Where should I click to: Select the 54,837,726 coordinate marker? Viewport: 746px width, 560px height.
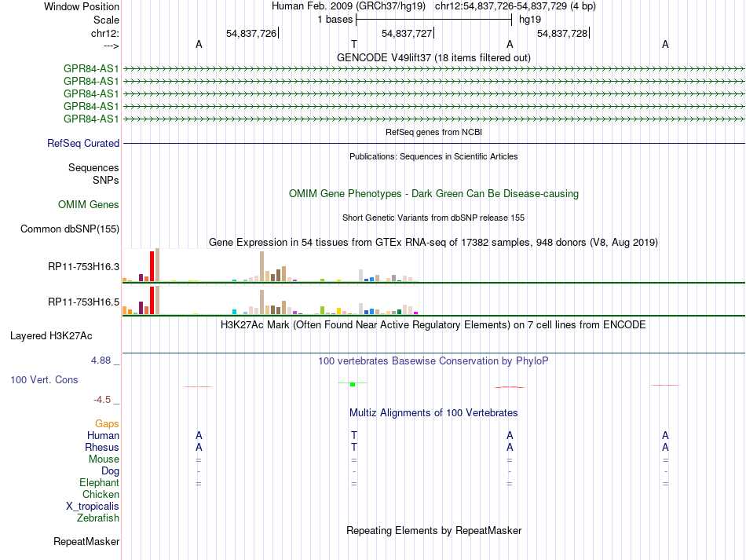pyautogui.click(x=251, y=33)
